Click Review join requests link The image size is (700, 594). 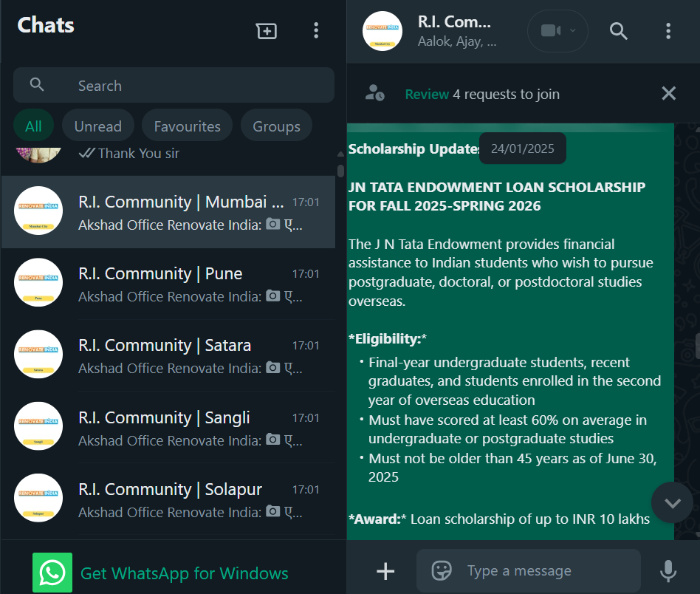pyautogui.click(x=426, y=95)
